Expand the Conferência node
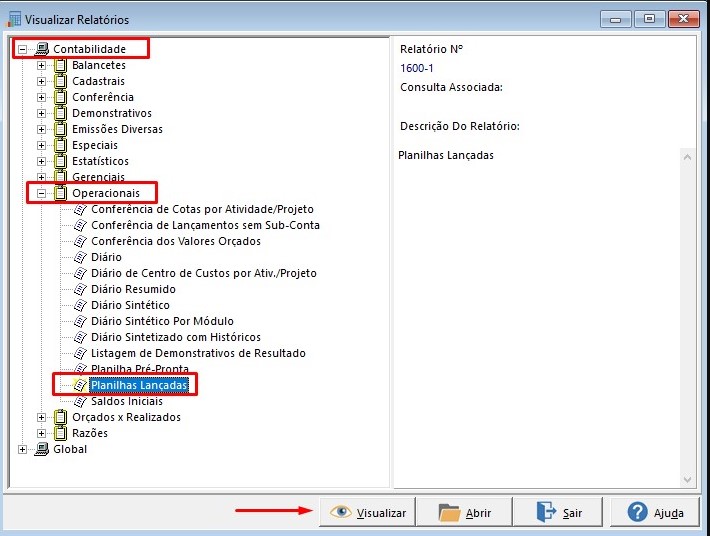Screen dimensions: 710x536 (41, 97)
